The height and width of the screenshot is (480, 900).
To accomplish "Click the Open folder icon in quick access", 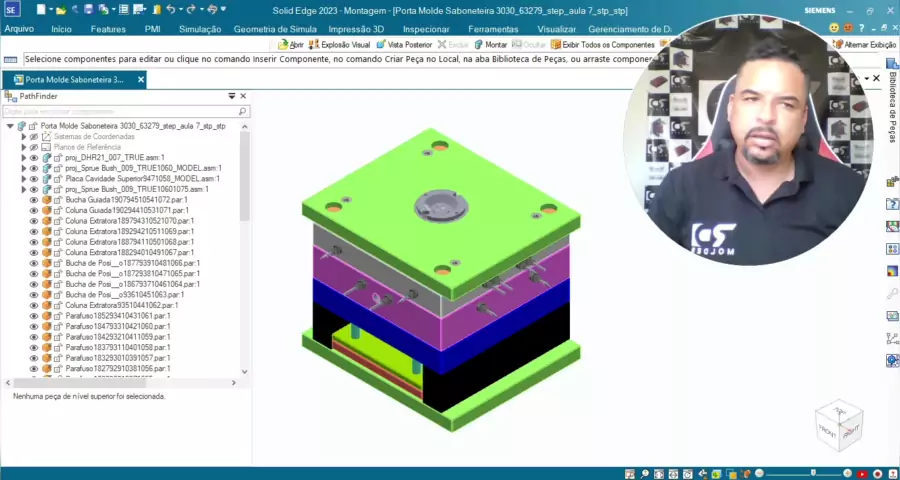I will click(x=61, y=10).
